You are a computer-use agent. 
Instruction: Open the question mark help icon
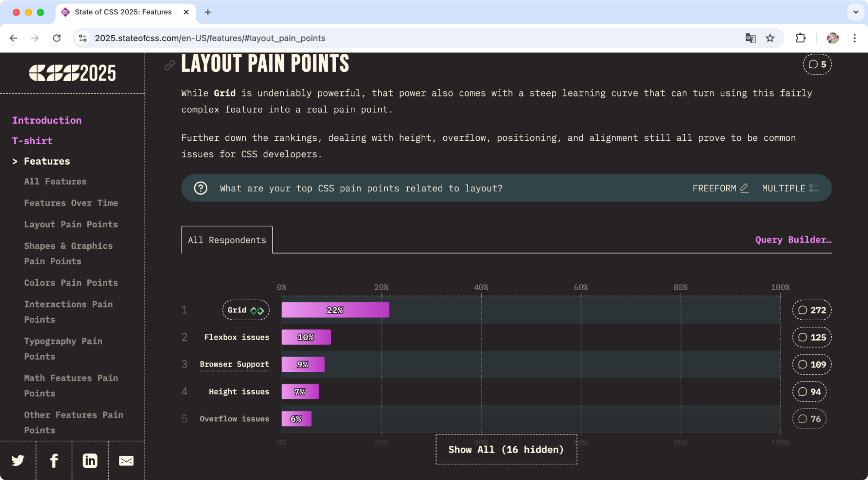pos(201,188)
